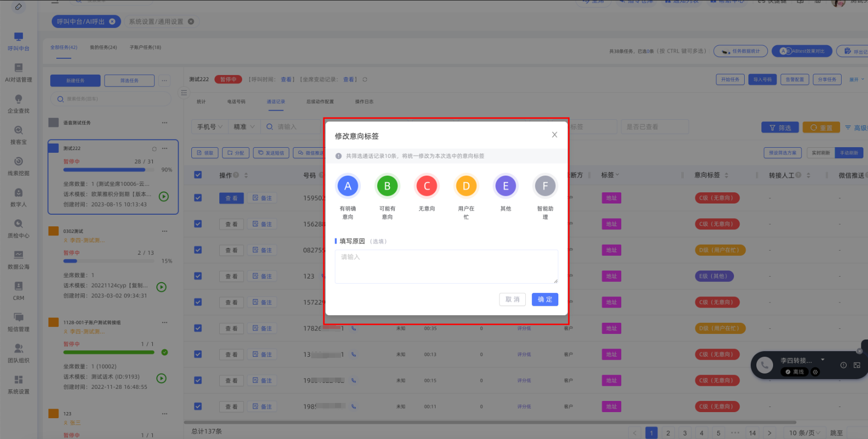Click the 填写原因 text input area
This screenshot has width=868, height=439.
tap(446, 266)
